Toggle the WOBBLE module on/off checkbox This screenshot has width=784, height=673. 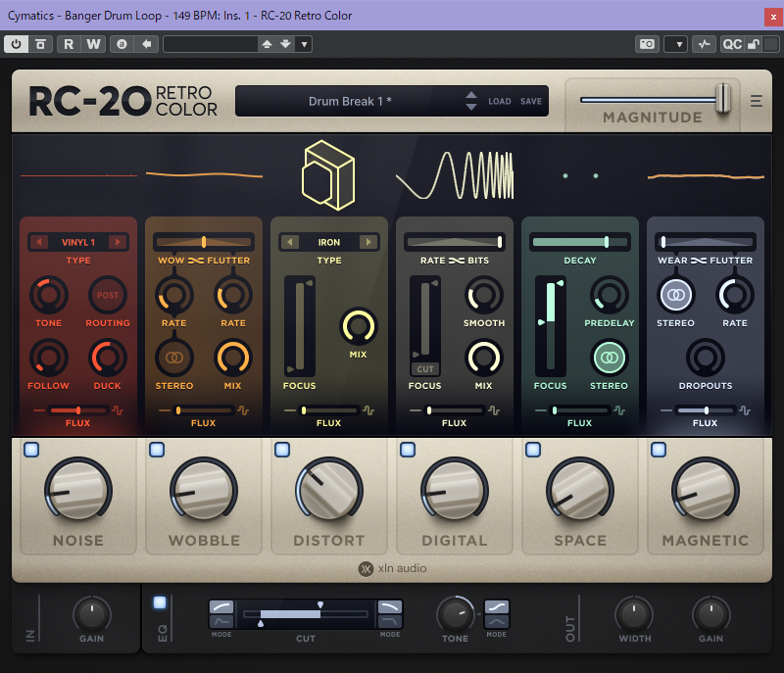(x=157, y=450)
